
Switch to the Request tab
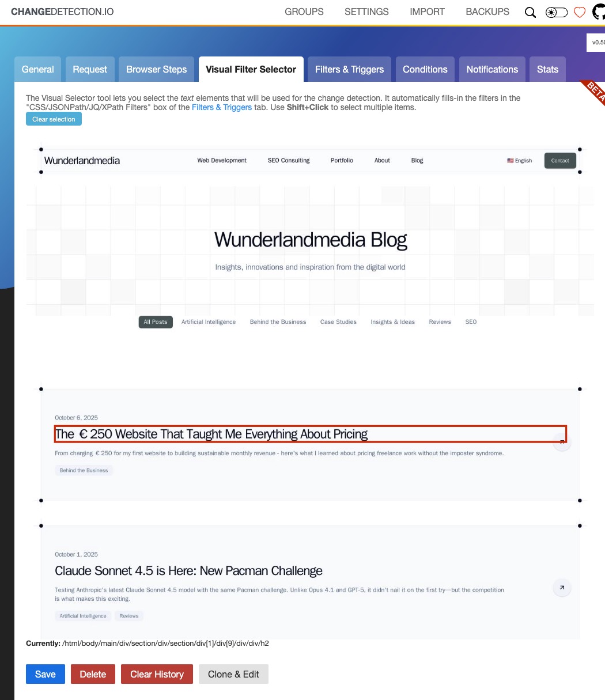coord(90,69)
